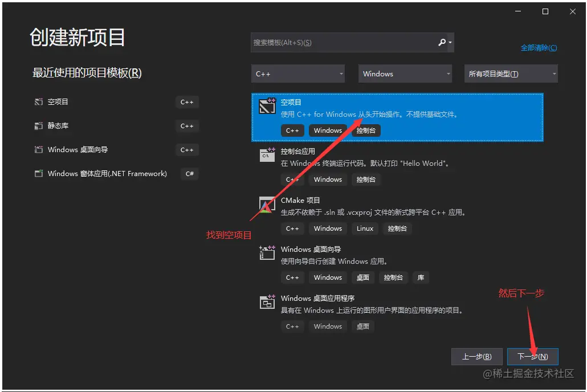Click 最近使用的项目模板 heading
The width and height of the screenshot is (587, 392).
pos(87,72)
